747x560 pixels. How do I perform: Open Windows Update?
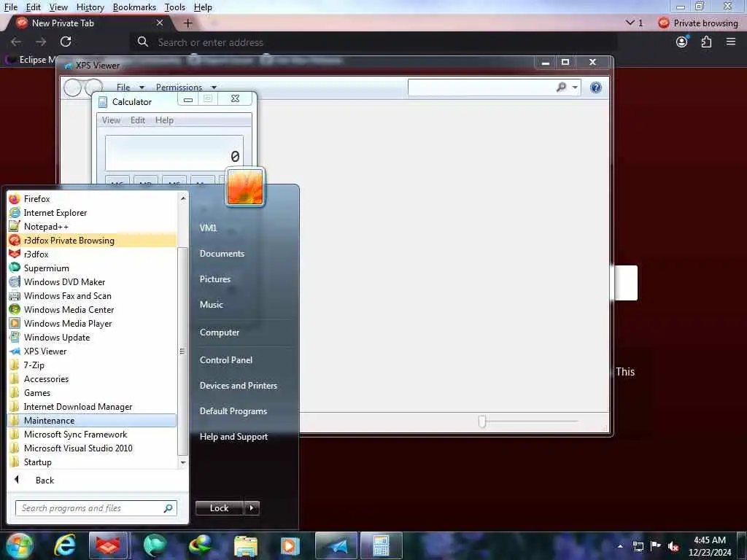tap(92, 337)
